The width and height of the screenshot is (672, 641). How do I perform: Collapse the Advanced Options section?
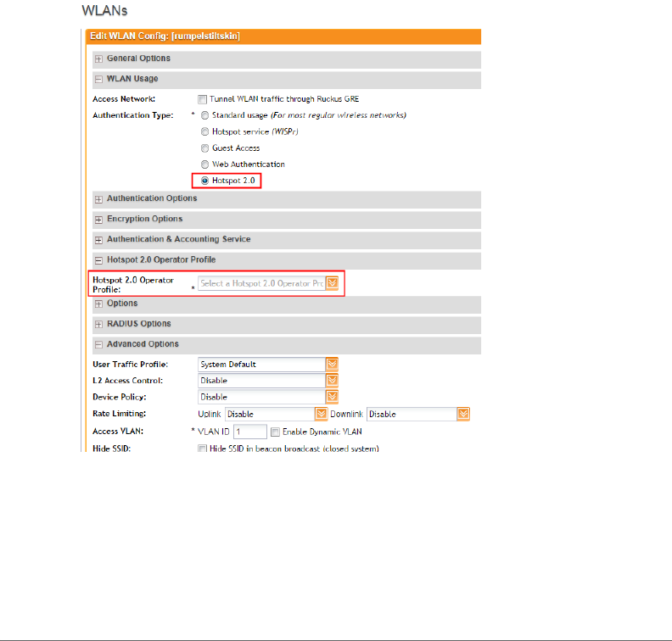coord(98,345)
